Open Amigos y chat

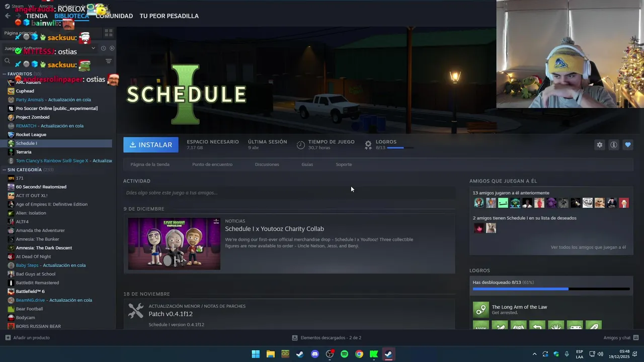(x=621, y=338)
